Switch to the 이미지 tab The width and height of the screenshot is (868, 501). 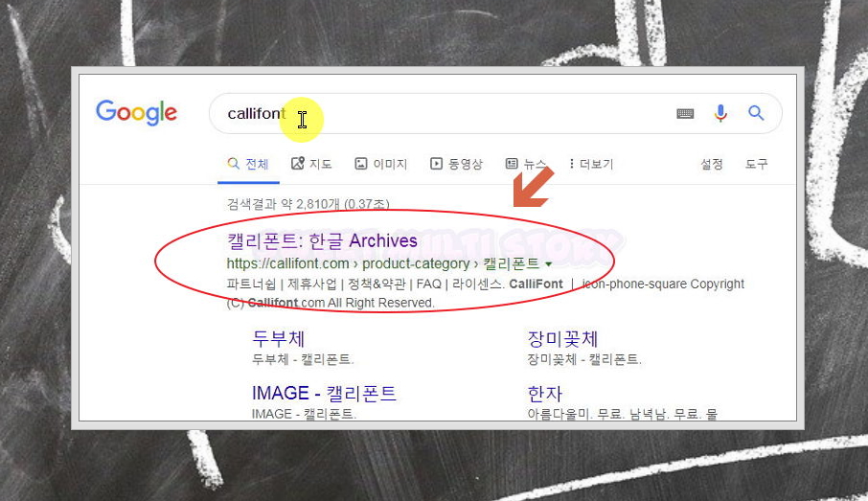coord(381,164)
